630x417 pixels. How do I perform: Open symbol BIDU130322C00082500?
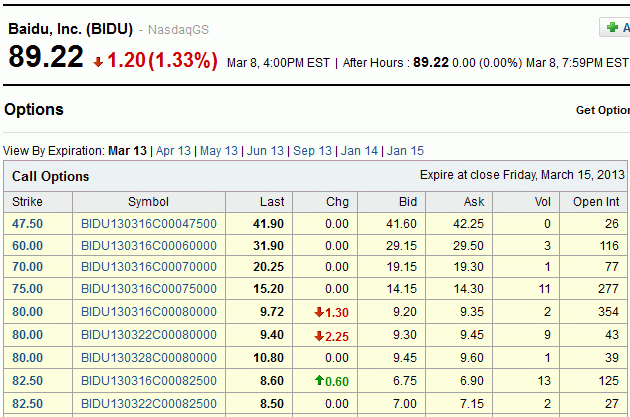149,403
